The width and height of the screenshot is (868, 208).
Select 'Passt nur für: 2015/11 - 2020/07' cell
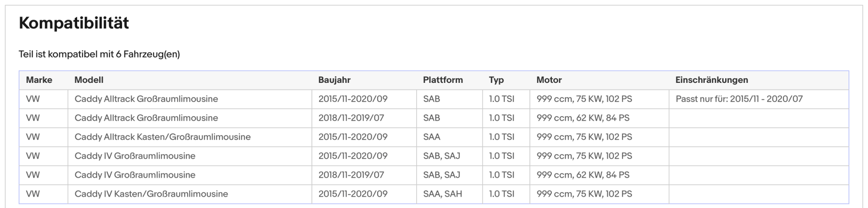739,99
